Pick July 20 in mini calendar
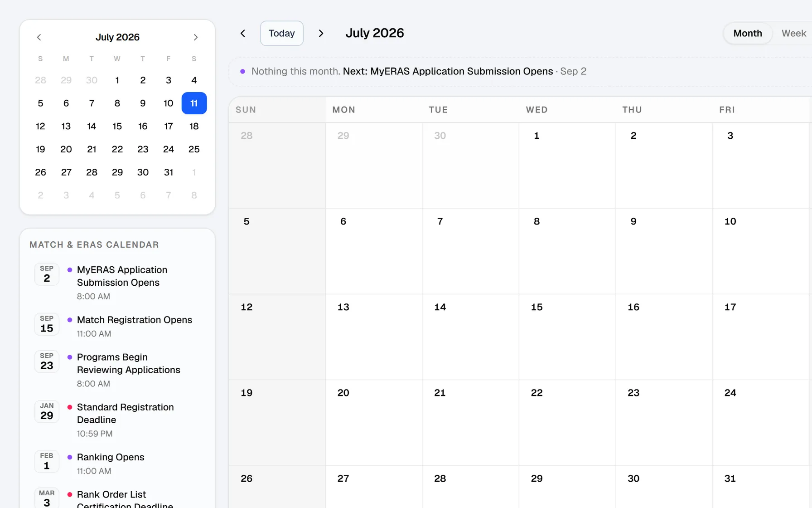This screenshot has width=812, height=508. click(x=66, y=149)
